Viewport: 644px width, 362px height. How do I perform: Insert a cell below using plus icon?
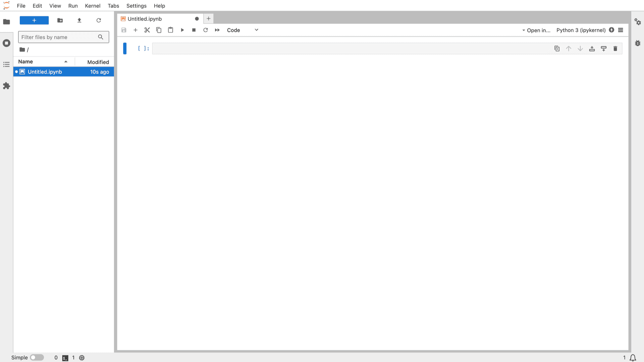[x=136, y=30]
